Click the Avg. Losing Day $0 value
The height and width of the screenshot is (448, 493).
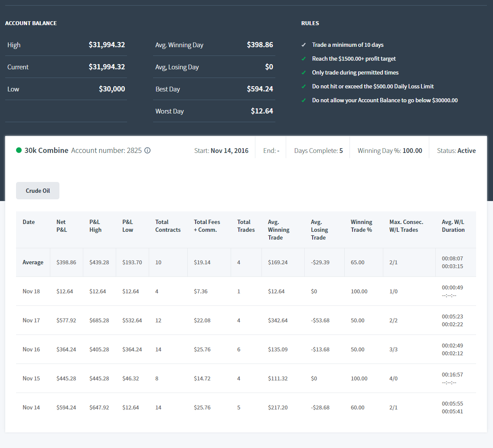(269, 67)
